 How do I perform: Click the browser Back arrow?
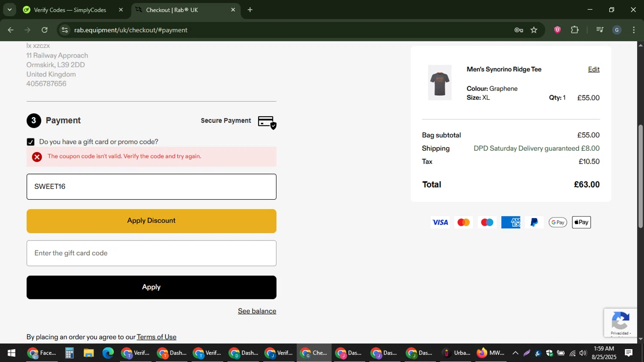[x=11, y=30]
